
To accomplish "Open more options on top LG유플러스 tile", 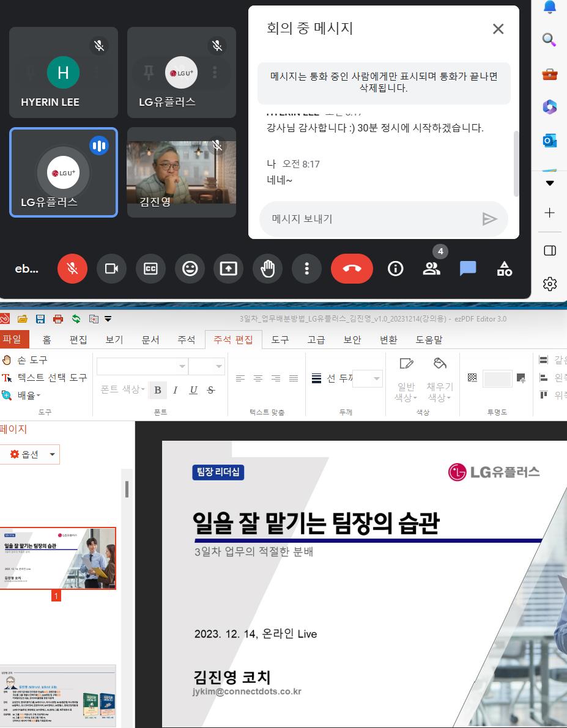I will (215, 72).
